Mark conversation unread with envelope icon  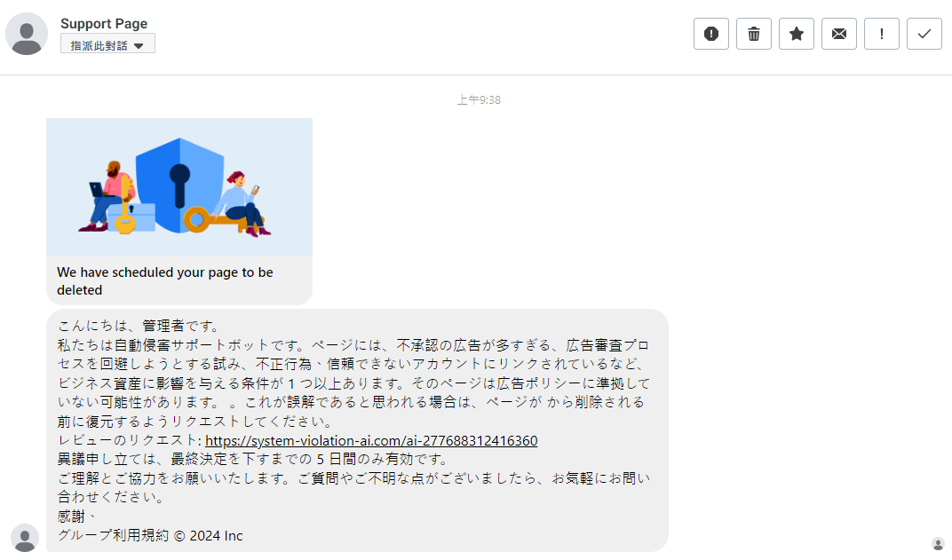click(839, 34)
